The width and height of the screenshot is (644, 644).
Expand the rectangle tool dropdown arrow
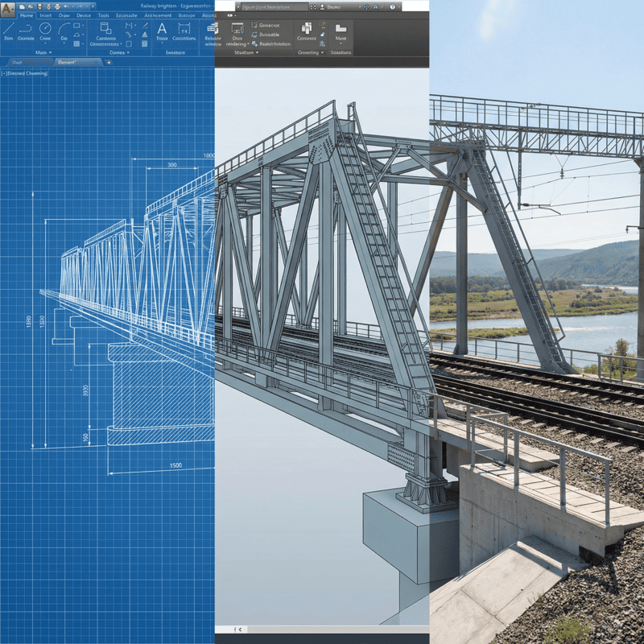(x=83, y=26)
